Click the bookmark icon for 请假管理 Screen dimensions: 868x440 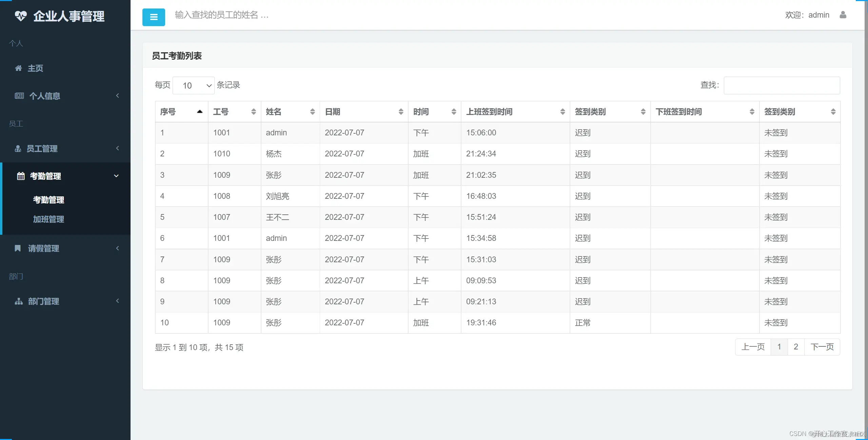[x=18, y=248]
